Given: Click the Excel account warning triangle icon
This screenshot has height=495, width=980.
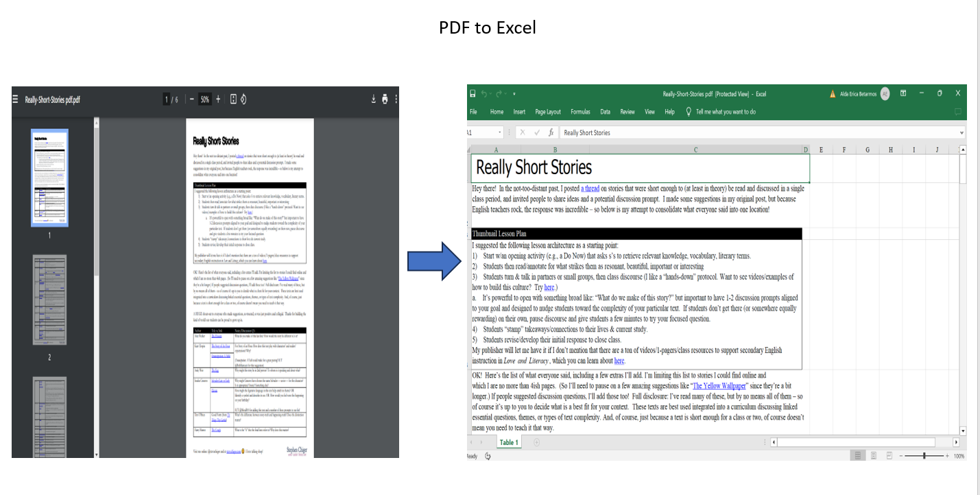Looking at the screenshot, I should coord(833,94).
